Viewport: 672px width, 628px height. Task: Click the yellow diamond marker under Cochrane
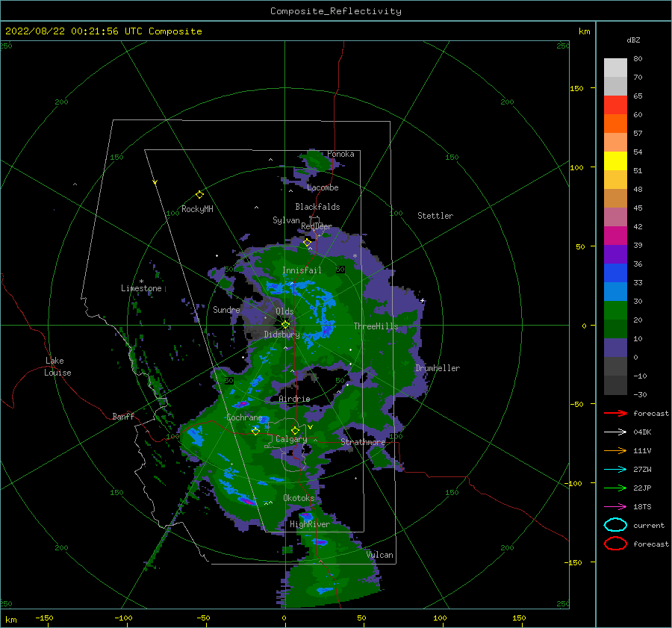point(255,431)
